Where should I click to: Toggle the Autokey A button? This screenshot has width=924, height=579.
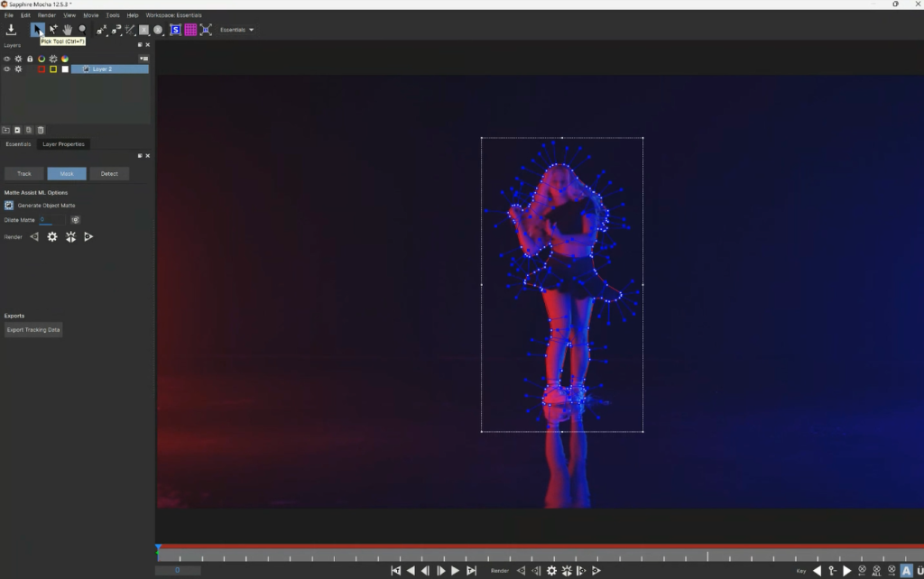click(x=906, y=571)
